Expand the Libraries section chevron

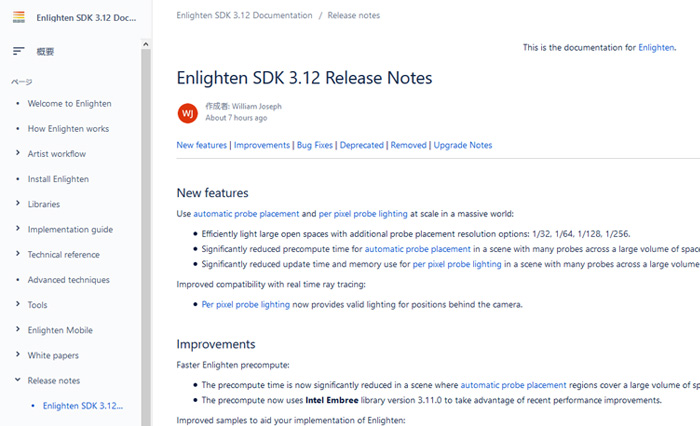18,204
